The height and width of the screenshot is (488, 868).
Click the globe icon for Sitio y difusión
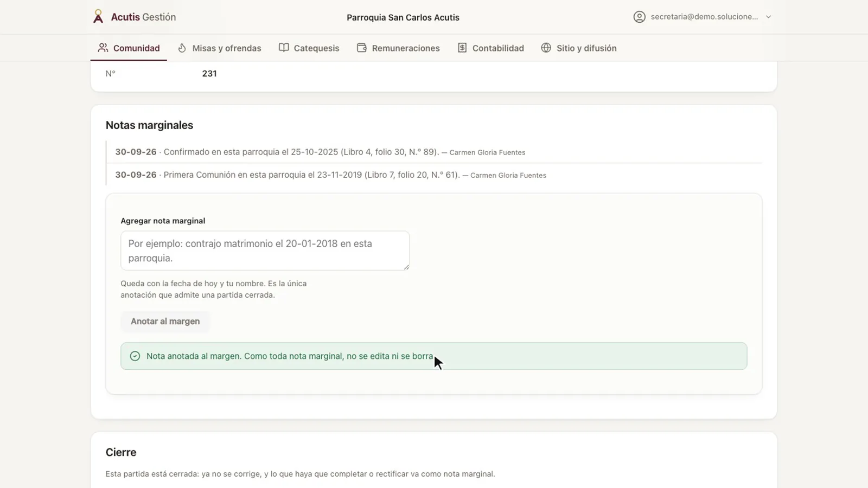pyautogui.click(x=546, y=48)
